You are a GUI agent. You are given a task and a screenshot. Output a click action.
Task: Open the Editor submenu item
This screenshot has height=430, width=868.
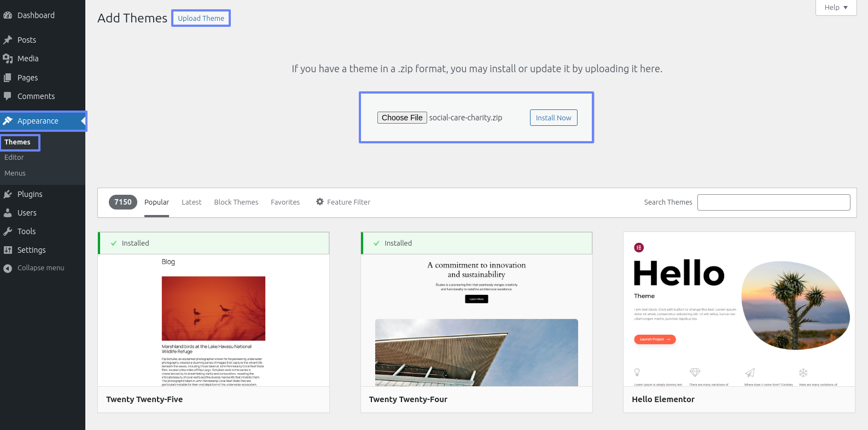[14, 158]
